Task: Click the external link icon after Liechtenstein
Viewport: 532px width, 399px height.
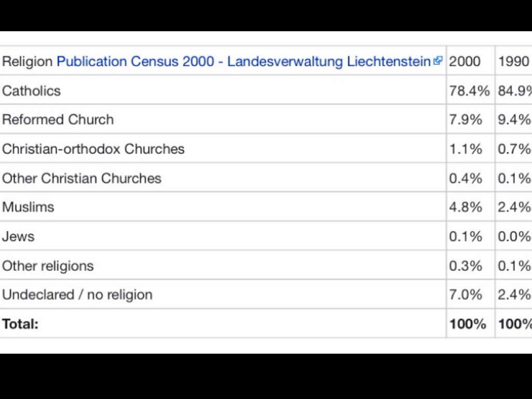Action: (437, 61)
